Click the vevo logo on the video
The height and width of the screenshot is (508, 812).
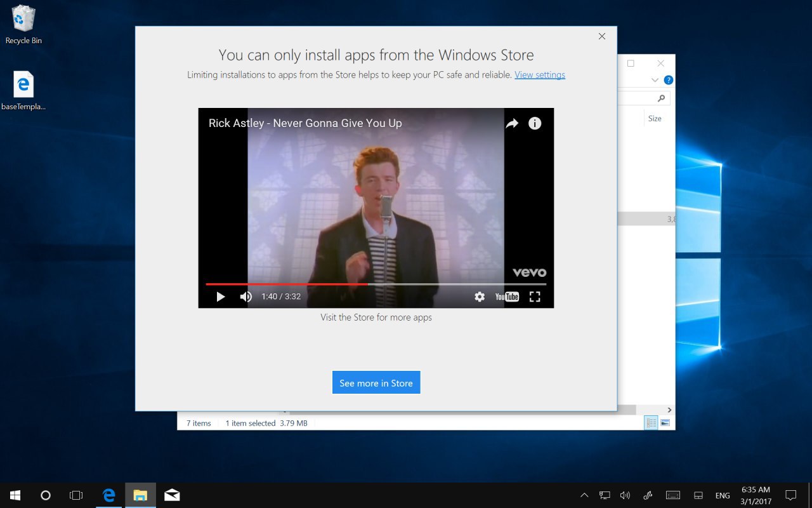(529, 272)
